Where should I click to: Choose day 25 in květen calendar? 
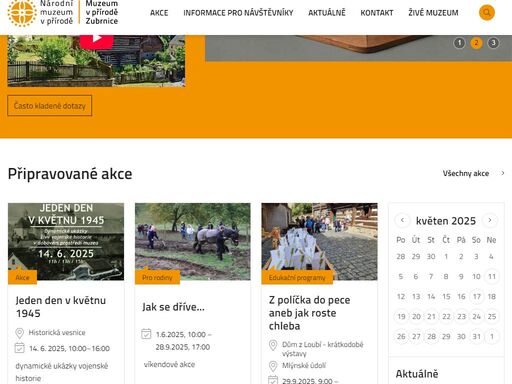pyautogui.click(x=492, y=316)
